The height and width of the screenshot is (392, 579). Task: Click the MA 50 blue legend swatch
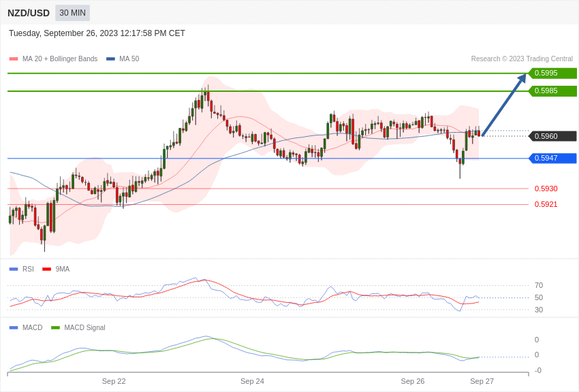pos(111,59)
